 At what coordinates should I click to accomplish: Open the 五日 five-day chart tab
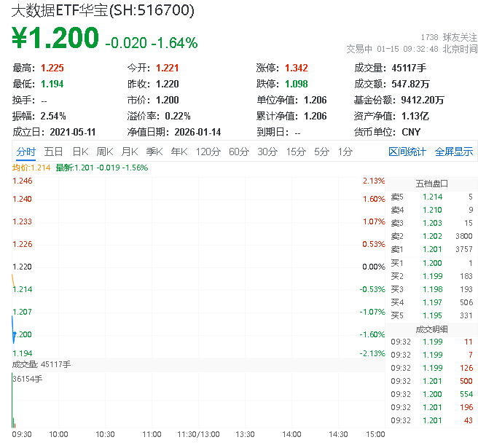tap(53, 152)
